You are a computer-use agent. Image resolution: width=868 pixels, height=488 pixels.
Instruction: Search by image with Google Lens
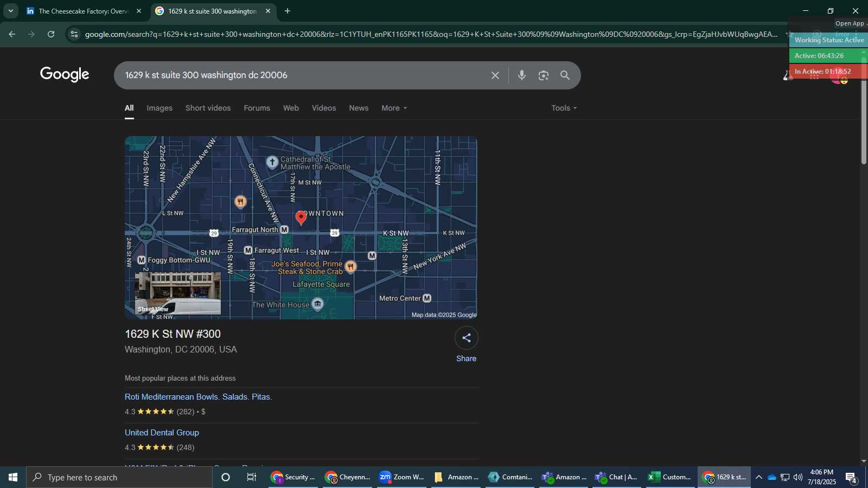click(544, 75)
